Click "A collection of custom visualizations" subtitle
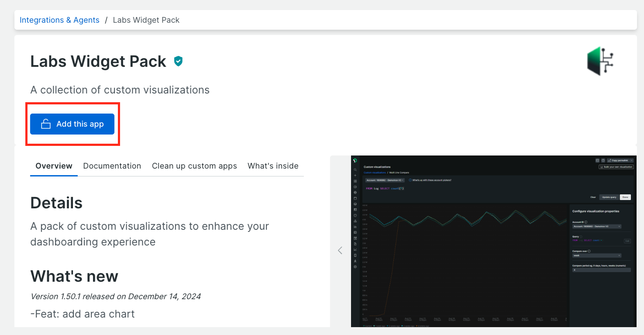 tap(120, 90)
